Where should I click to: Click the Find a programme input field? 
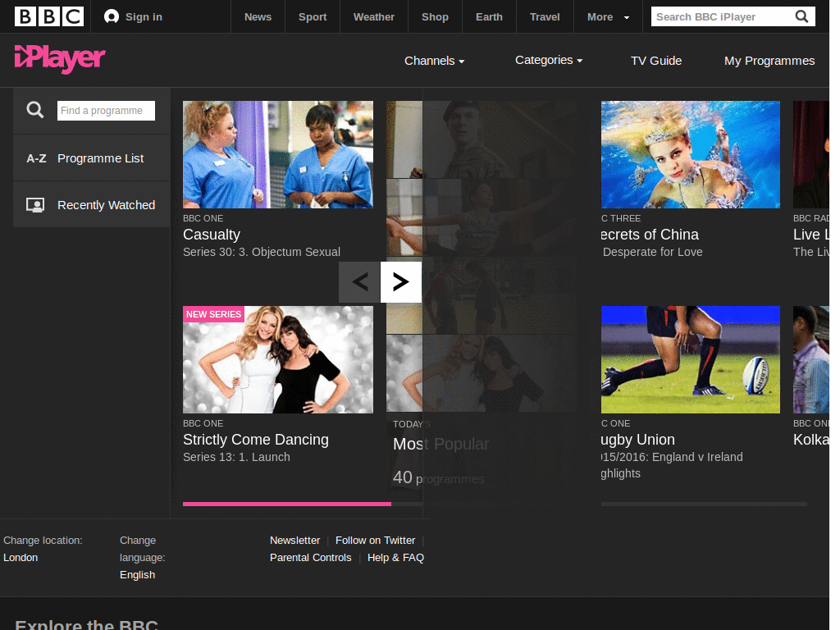106,110
